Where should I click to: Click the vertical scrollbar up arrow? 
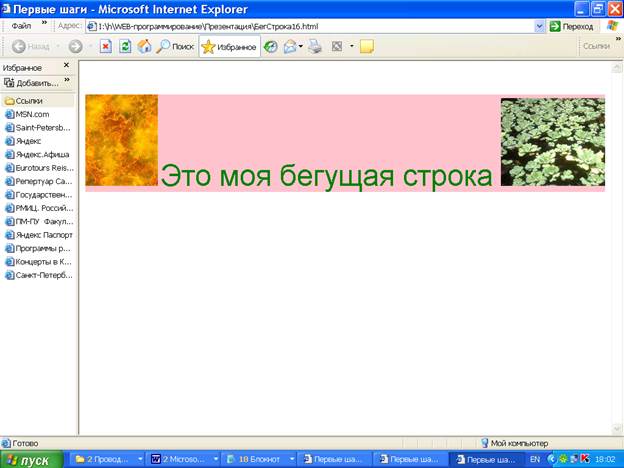click(617, 68)
